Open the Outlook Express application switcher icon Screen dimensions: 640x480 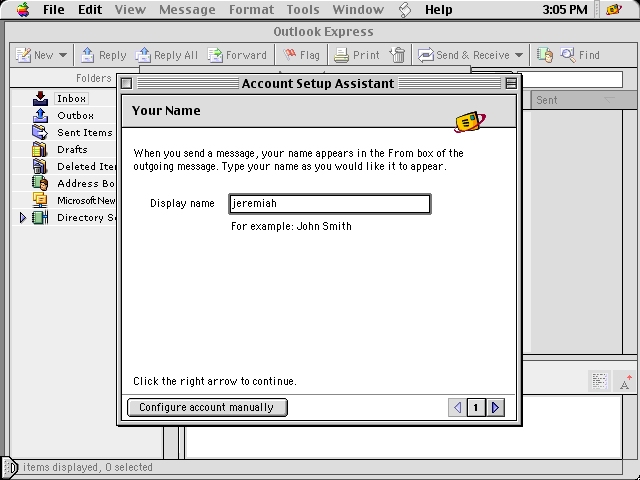[x=613, y=9]
